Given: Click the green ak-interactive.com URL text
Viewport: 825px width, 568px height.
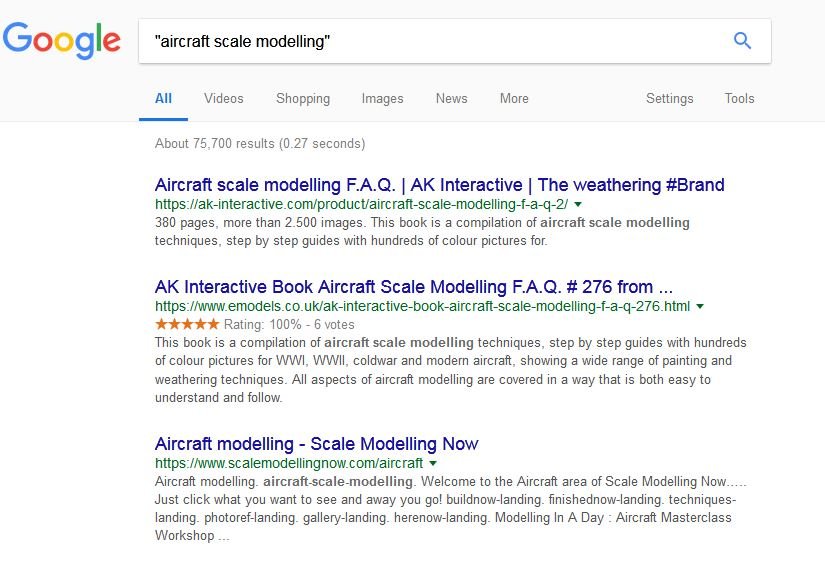Looking at the screenshot, I should coord(362,204).
